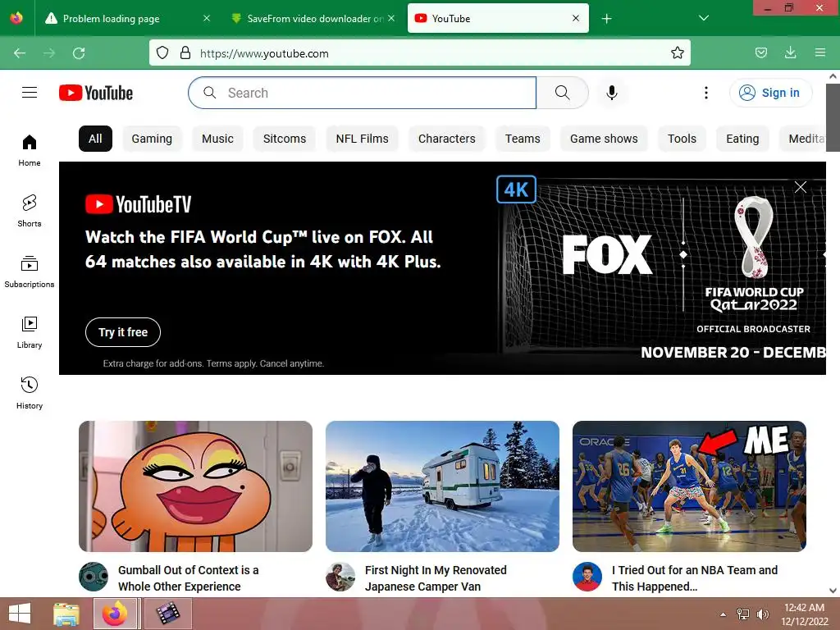Save page to Pocket
The width and height of the screenshot is (840, 630).
(x=761, y=53)
